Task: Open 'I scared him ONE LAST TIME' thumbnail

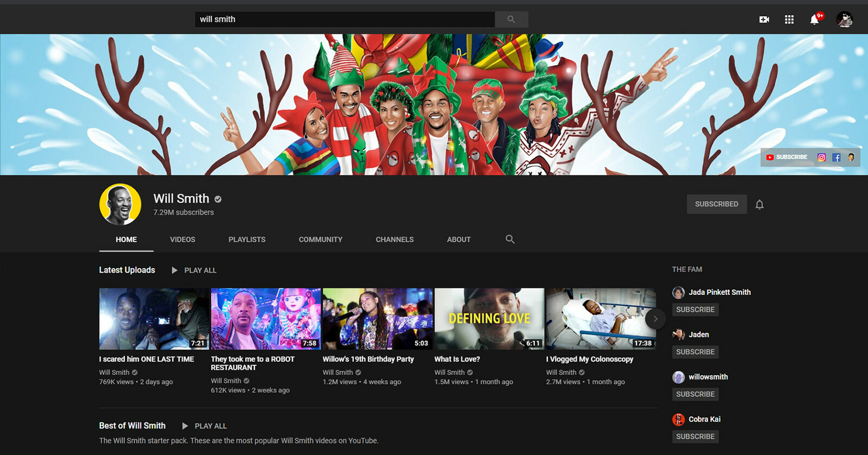Action: (154, 319)
